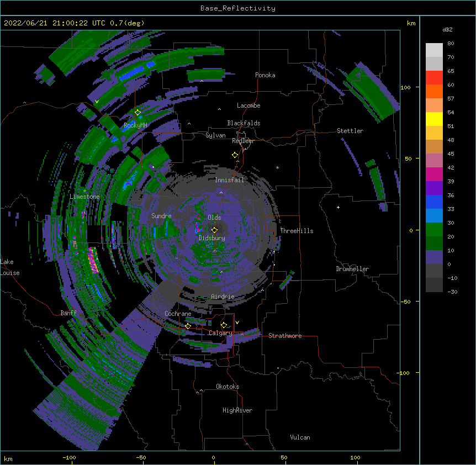Select the Lake Louise label

[x=10, y=267]
